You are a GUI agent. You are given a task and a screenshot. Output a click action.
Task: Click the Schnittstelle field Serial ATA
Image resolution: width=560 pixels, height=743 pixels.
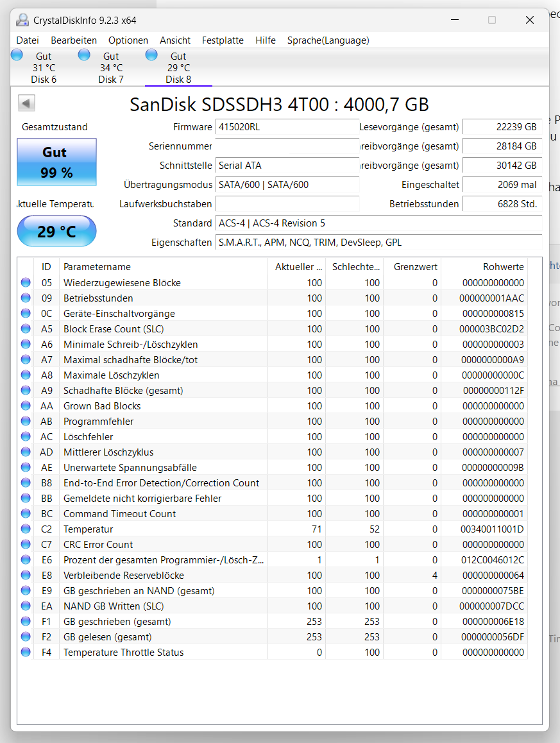click(x=287, y=166)
